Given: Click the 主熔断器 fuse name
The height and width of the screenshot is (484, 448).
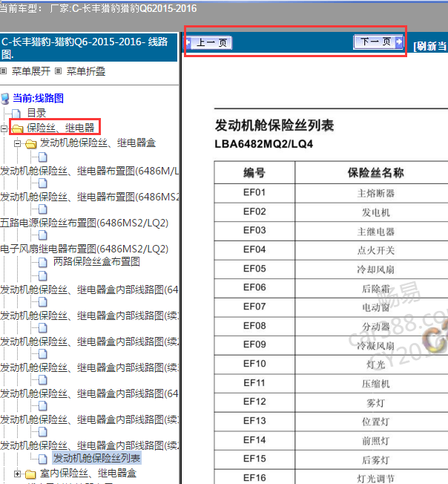Looking at the screenshot, I should point(376,194).
